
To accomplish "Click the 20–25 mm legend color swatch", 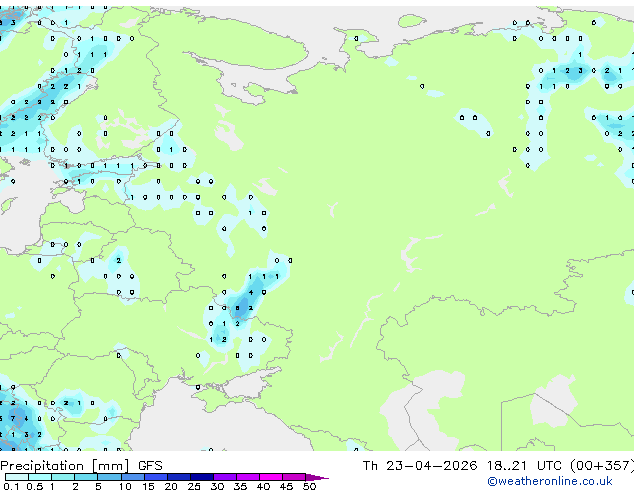I will [179, 477].
